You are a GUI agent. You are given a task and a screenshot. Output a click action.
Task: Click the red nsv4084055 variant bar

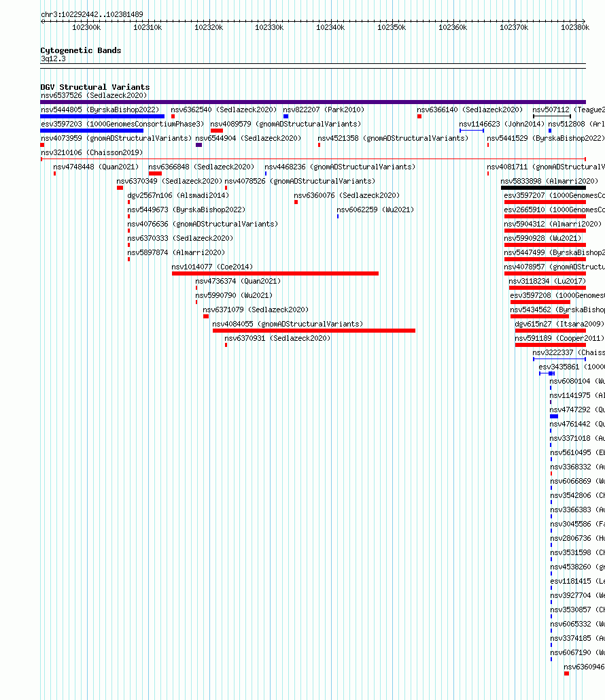click(314, 331)
